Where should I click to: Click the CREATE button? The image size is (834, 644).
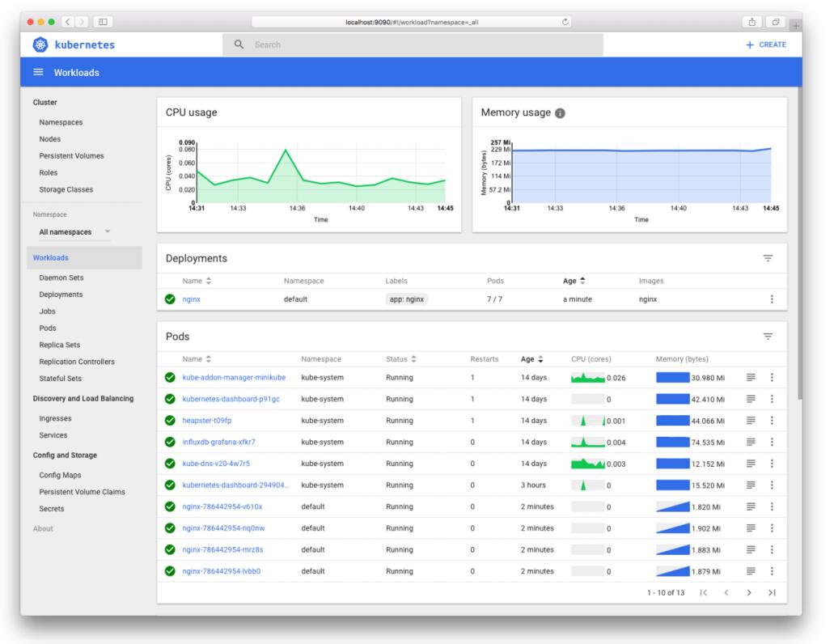click(x=766, y=44)
